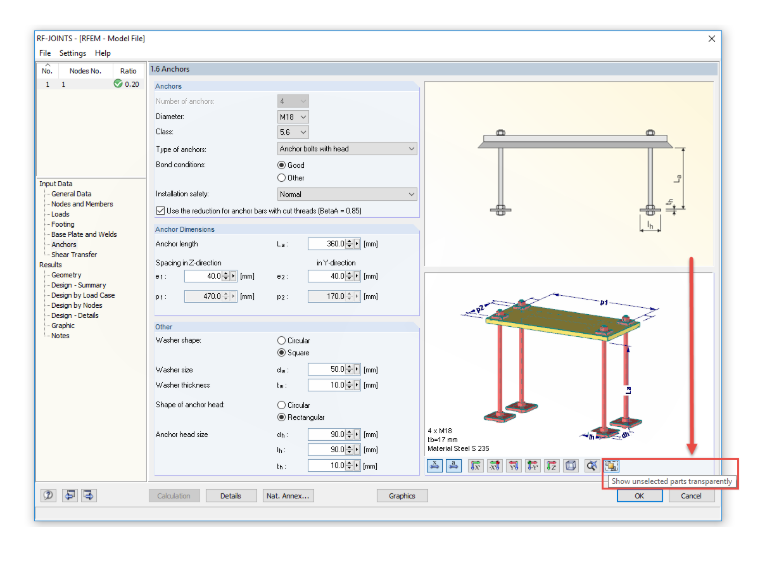Choose Square washer shape

281,352
